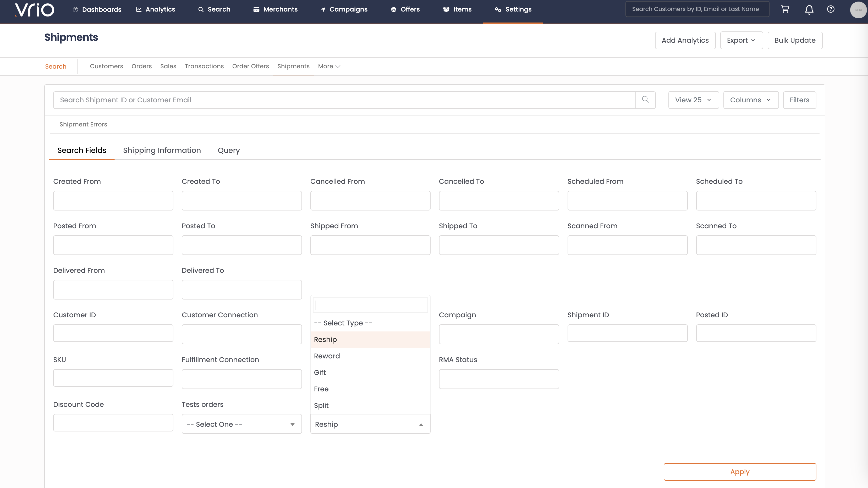
Task: Click the Bulk Update button
Action: pos(795,40)
